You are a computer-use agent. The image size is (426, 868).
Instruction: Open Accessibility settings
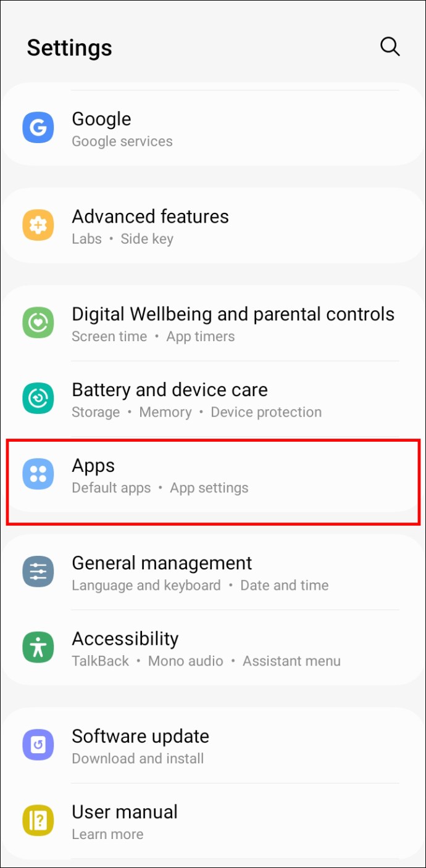213,648
